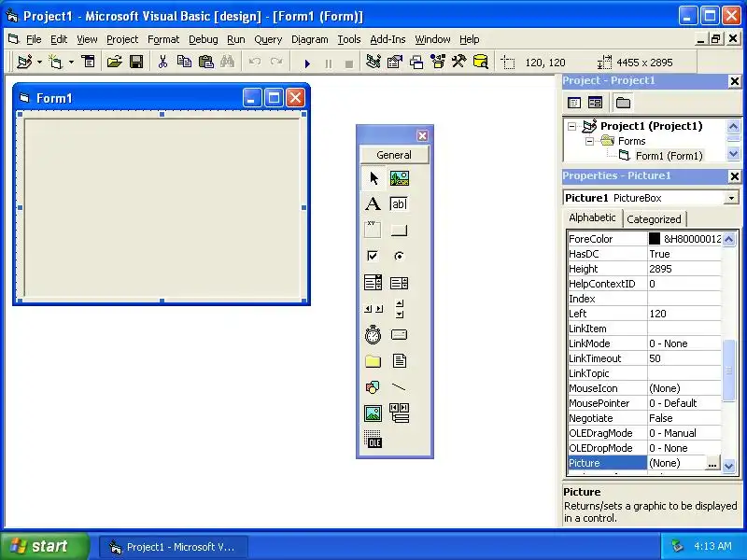This screenshot has height=560, width=747.
Task: Click the Cut scissors toolbar icon
Action: point(162,62)
